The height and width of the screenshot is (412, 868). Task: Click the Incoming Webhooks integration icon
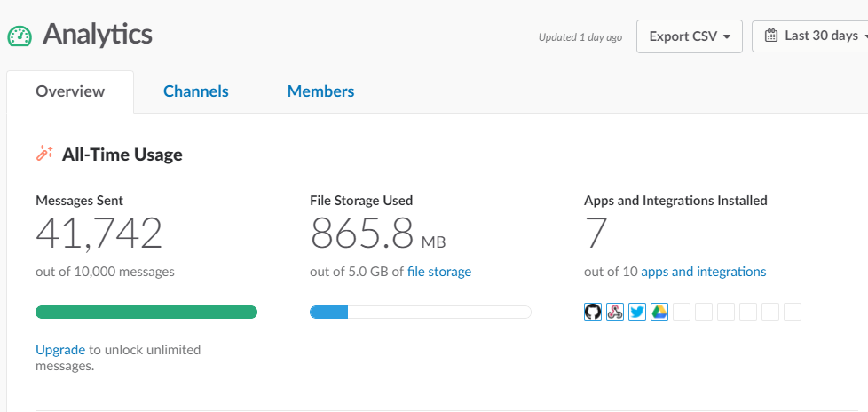click(615, 312)
